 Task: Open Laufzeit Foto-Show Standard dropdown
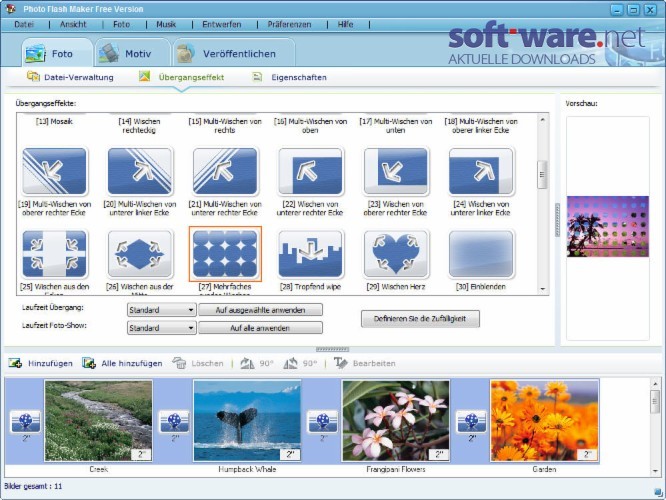point(162,328)
